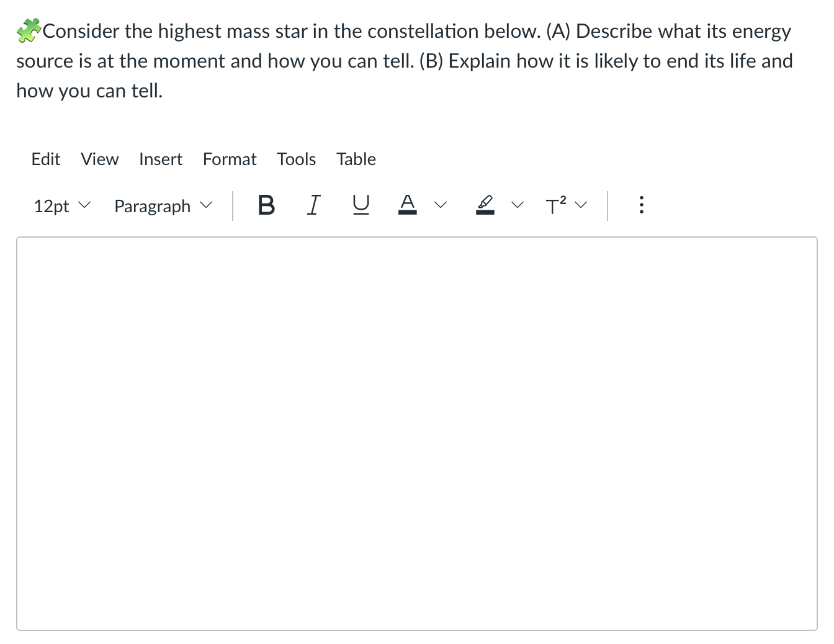Toggle bold formatting
834x644 pixels.
(x=266, y=205)
